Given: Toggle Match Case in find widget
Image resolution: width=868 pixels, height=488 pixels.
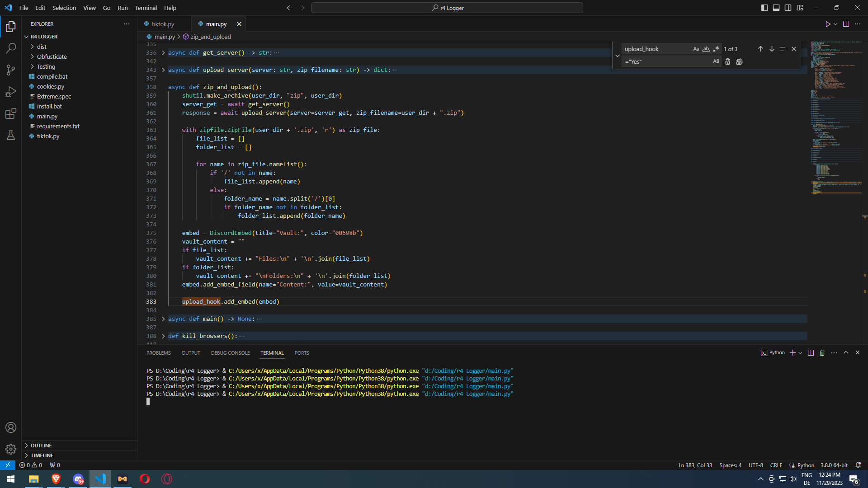Looking at the screenshot, I should (696, 49).
